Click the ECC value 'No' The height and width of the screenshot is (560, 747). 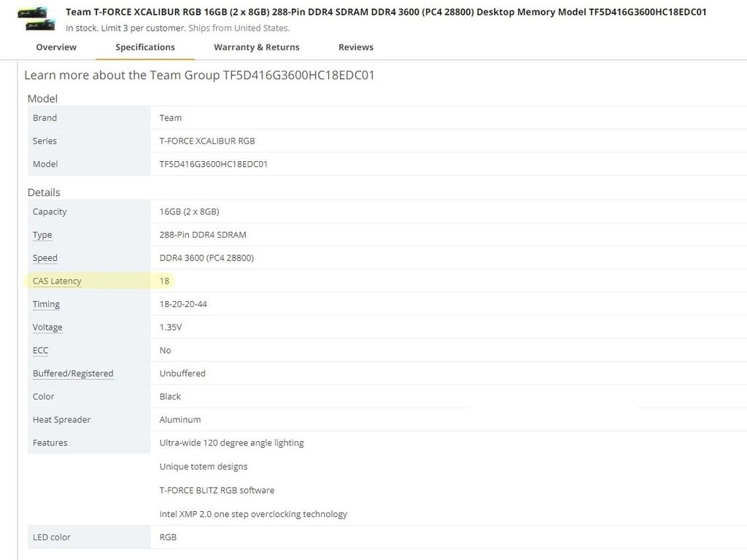166,350
